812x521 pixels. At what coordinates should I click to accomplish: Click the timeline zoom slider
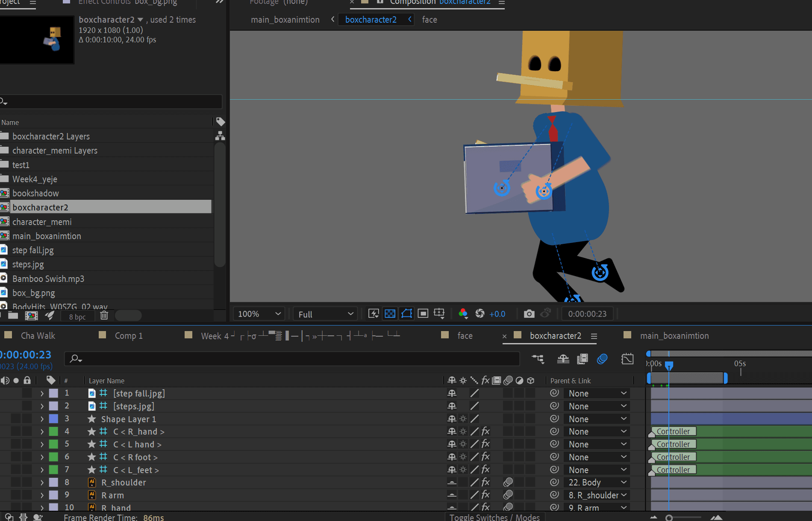point(669,518)
